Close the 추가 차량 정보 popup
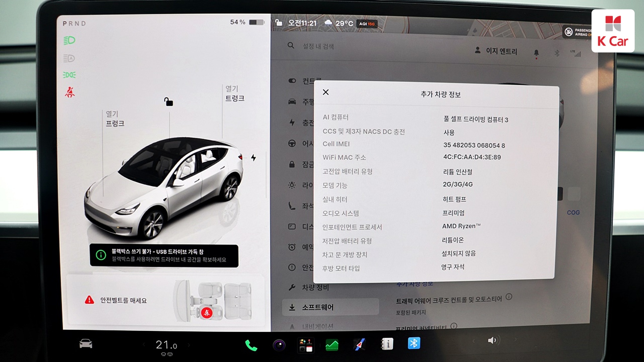This screenshot has width=644, height=362. coord(326,92)
